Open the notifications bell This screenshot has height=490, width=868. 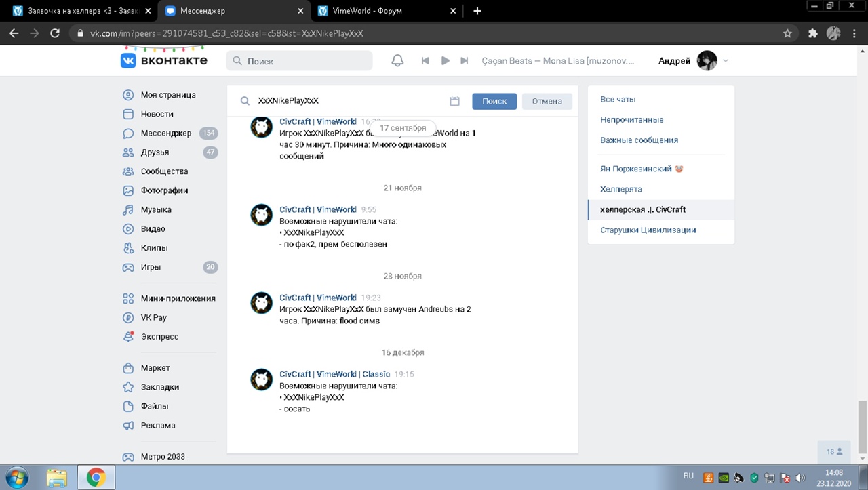tap(398, 60)
